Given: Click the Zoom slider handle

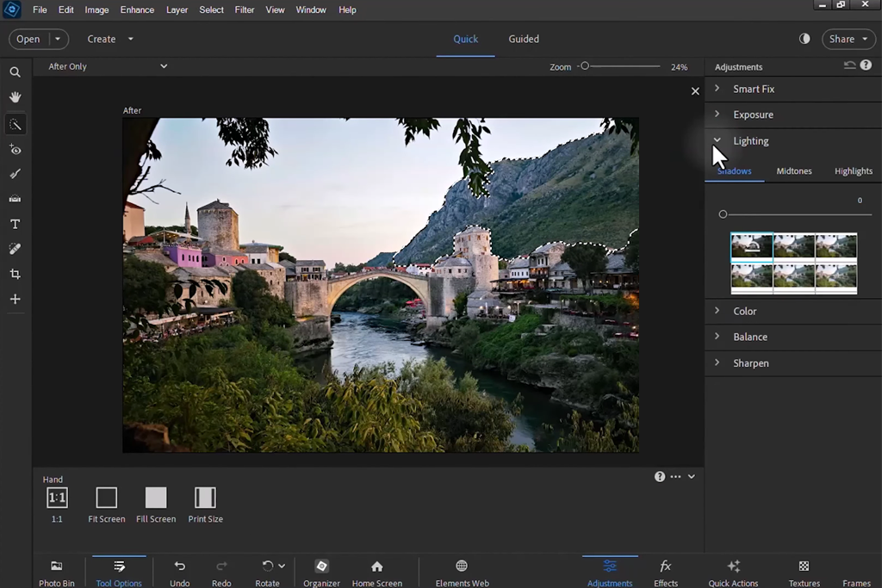Looking at the screenshot, I should pos(585,65).
